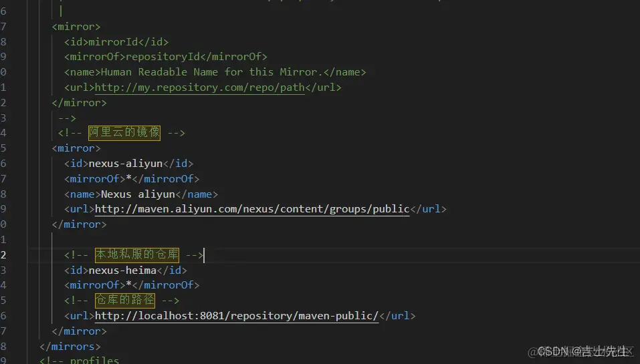This screenshot has width=640, height=364.
Task: Click the nexus-heima id text
Action: coord(122,270)
